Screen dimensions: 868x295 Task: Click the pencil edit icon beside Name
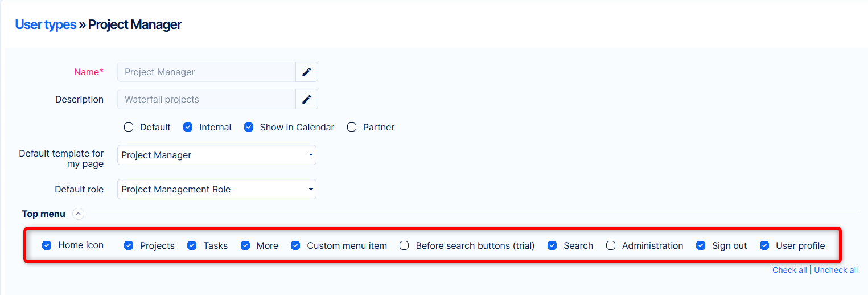tap(307, 72)
